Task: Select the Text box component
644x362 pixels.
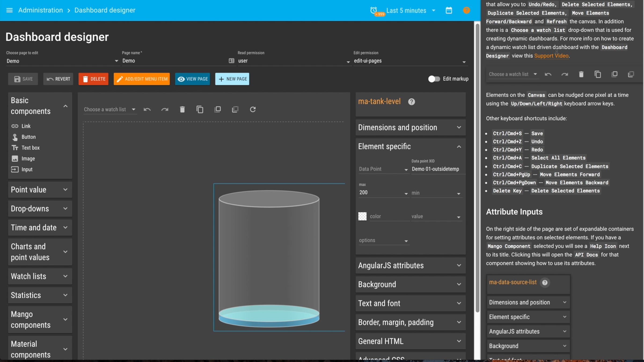Action: [x=30, y=148]
